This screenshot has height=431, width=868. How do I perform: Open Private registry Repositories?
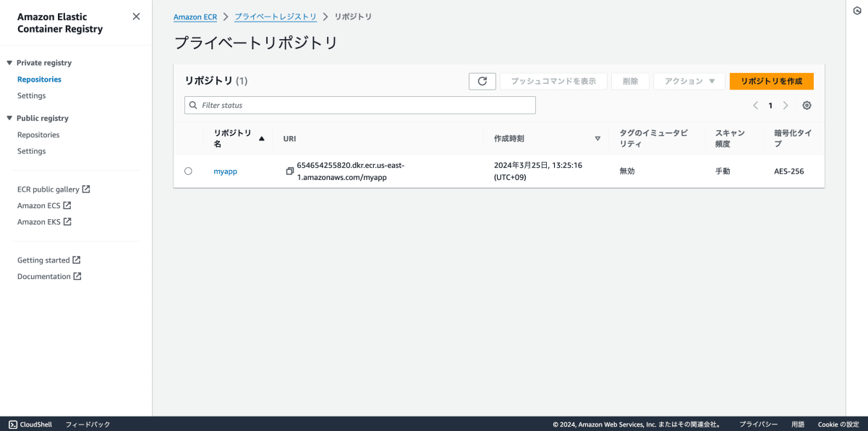point(39,80)
